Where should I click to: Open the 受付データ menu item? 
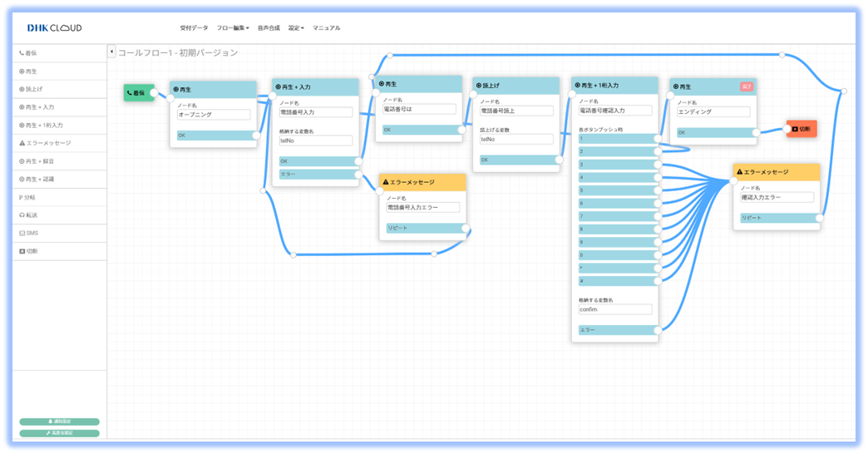(194, 28)
